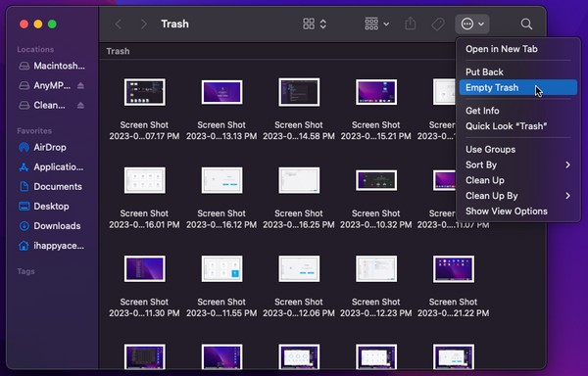Select screenshot thumbnail ending 21.22 PM
Screen dimensions: 588x376
click(454, 269)
